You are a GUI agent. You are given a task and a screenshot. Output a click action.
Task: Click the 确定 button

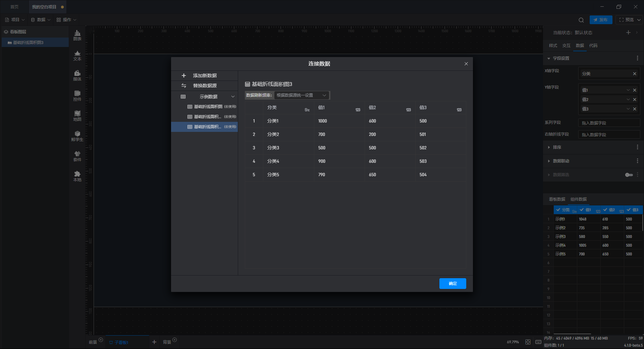tap(452, 284)
